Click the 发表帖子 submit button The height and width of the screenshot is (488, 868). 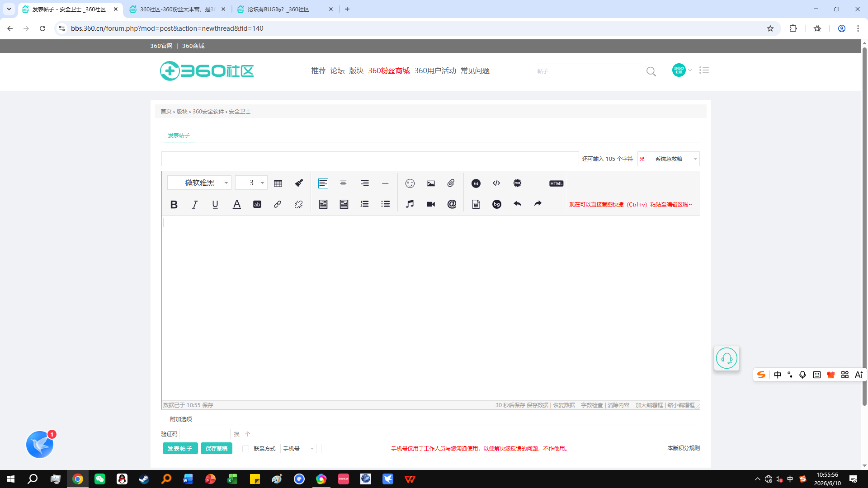point(180,448)
